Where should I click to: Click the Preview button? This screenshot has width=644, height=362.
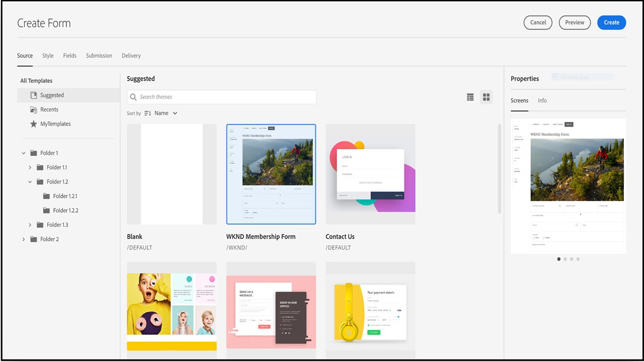pos(575,23)
